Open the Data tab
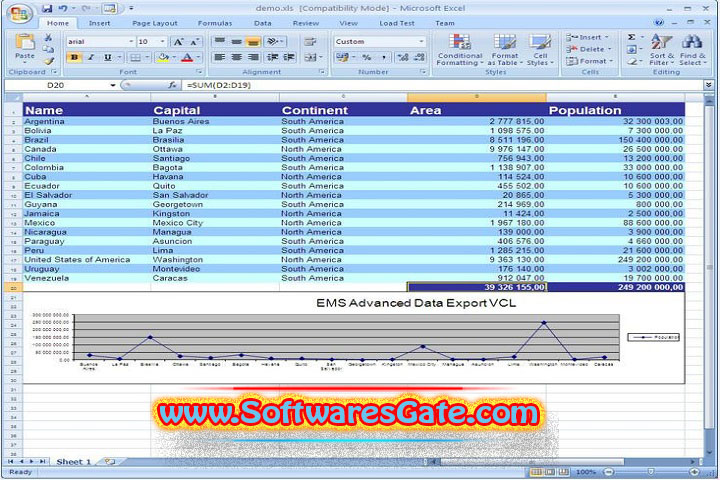This screenshot has height=480, width=720. tap(262, 23)
